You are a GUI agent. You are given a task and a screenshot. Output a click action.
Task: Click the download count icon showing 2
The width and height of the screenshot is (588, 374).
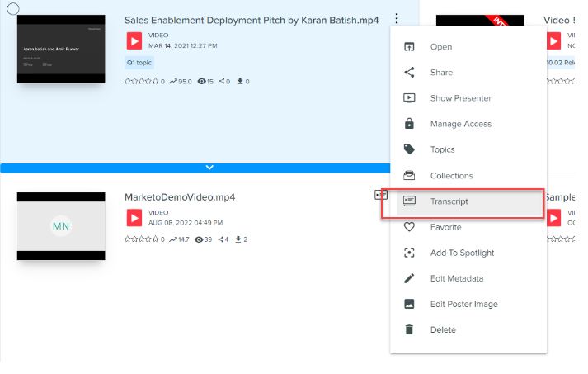tap(238, 239)
